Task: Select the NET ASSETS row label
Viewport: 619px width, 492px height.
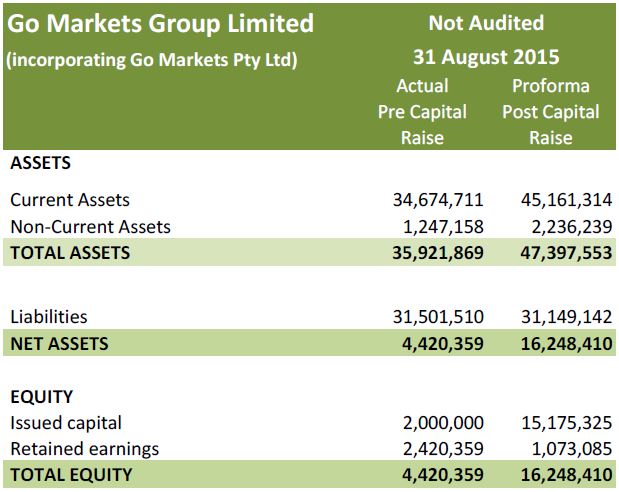Action: pyautogui.click(x=59, y=344)
